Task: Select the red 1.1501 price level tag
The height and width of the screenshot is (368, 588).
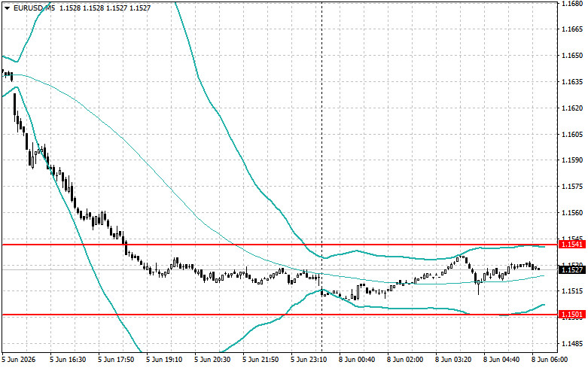Action: [x=572, y=315]
